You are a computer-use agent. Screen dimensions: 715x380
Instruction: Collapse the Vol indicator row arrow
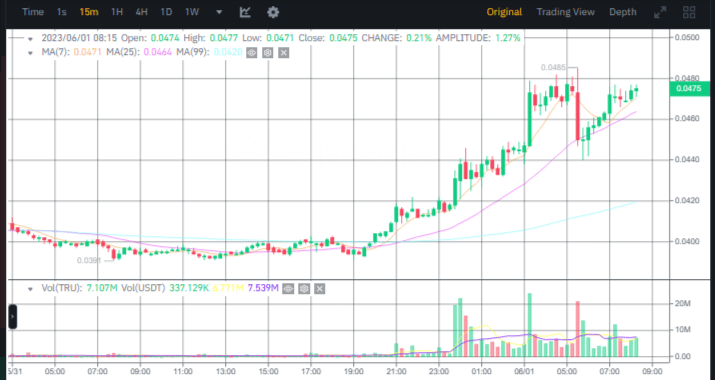tap(30, 289)
